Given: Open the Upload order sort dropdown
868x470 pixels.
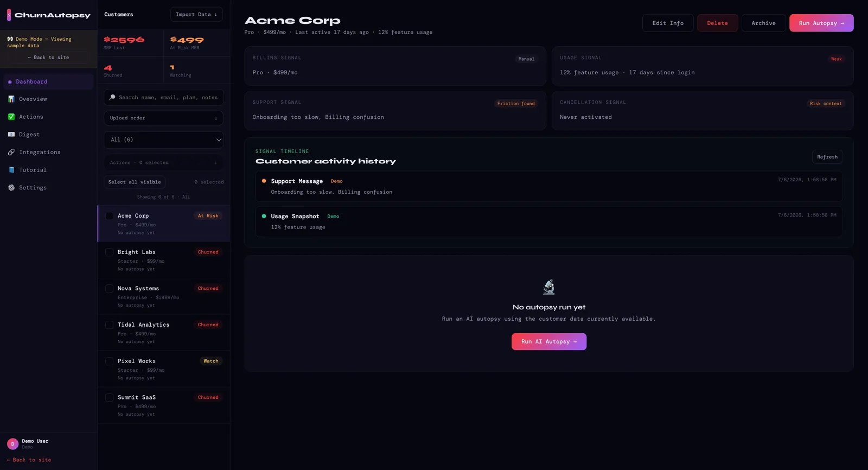Looking at the screenshot, I should click(x=163, y=118).
